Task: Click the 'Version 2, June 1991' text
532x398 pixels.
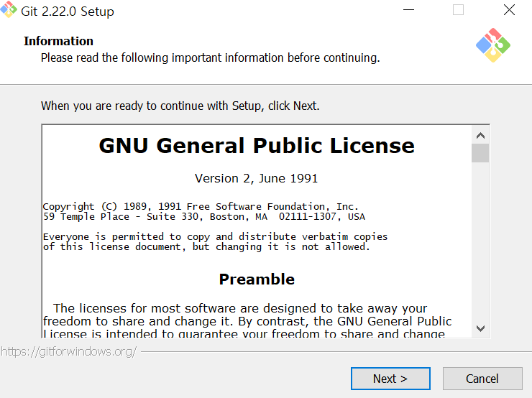Action: click(256, 178)
